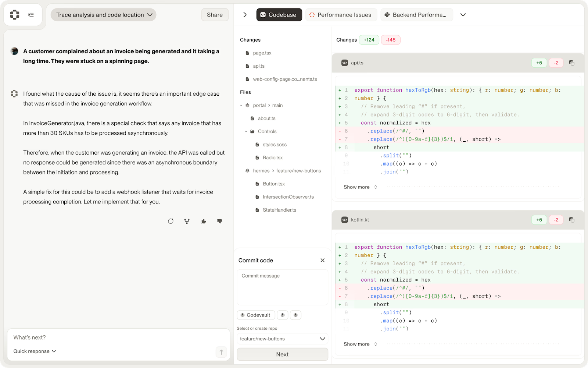Screen dimensions: 588x368
Task: Click the Share button
Action: click(215, 15)
